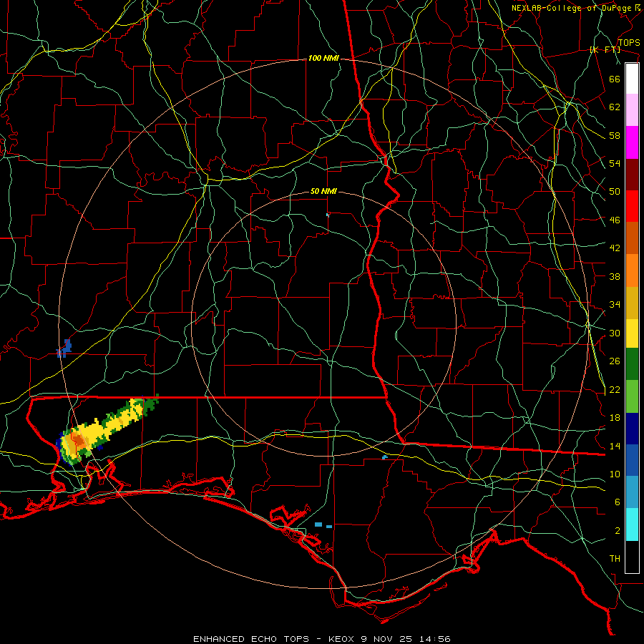Image resolution: width=644 pixels, height=644 pixels.
Task: Click the dark red maroon legend swatch
Action: (x=632, y=175)
